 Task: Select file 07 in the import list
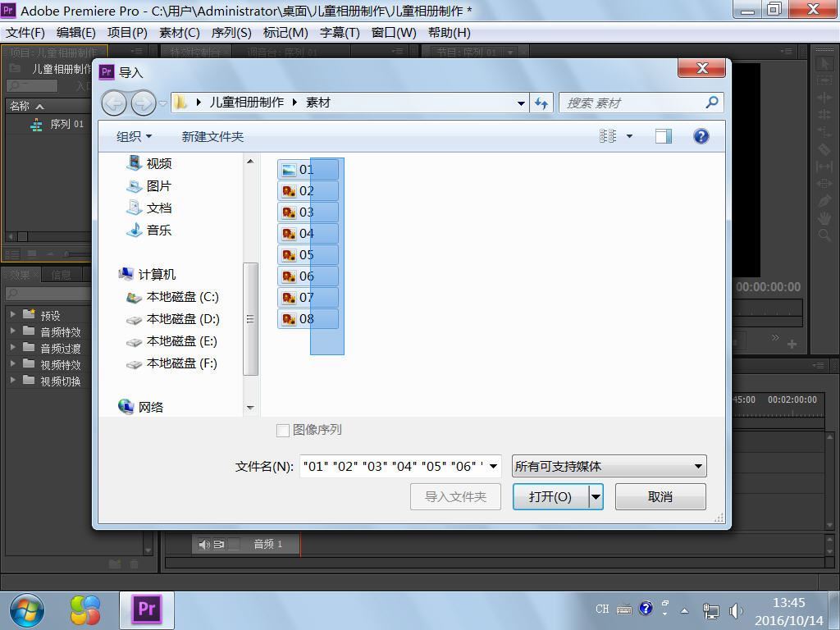coord(308,297)
